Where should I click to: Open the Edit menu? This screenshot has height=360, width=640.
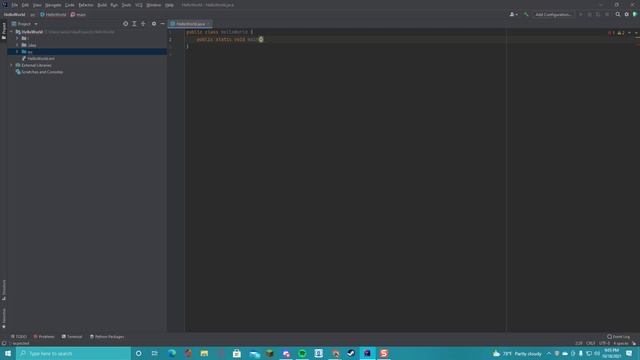coord(25,5)
